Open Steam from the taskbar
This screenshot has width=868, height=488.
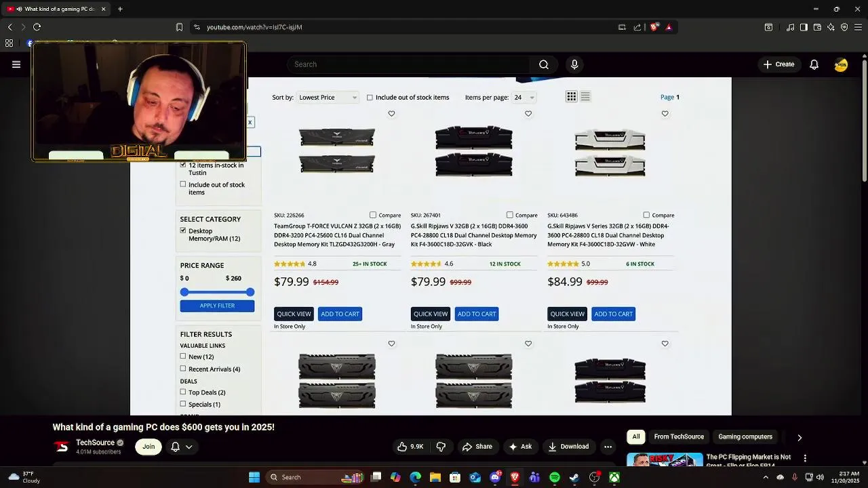click(574, 477)
